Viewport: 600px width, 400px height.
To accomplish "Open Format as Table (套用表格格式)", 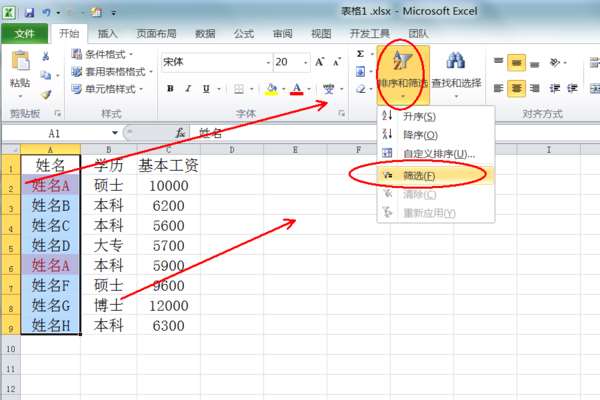I will point(112,72).
